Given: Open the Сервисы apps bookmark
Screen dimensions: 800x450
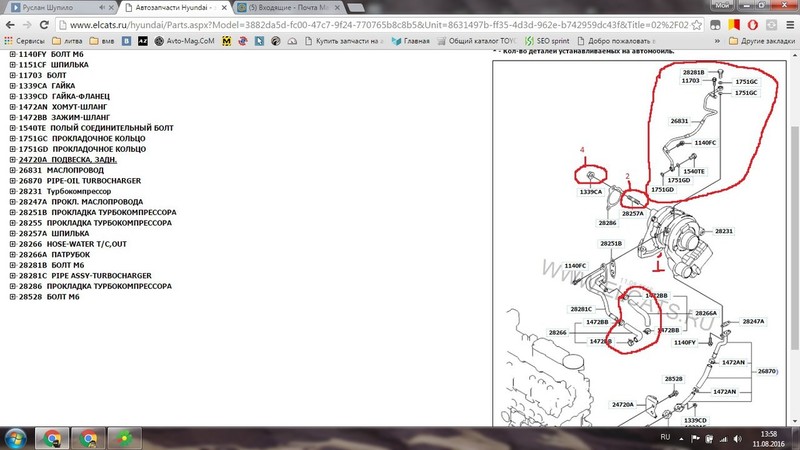Looking at the screenshot, I should (30, 41).
